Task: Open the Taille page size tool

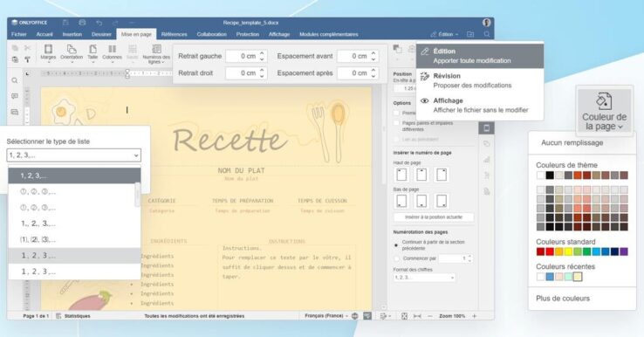Action: point(92,53)
